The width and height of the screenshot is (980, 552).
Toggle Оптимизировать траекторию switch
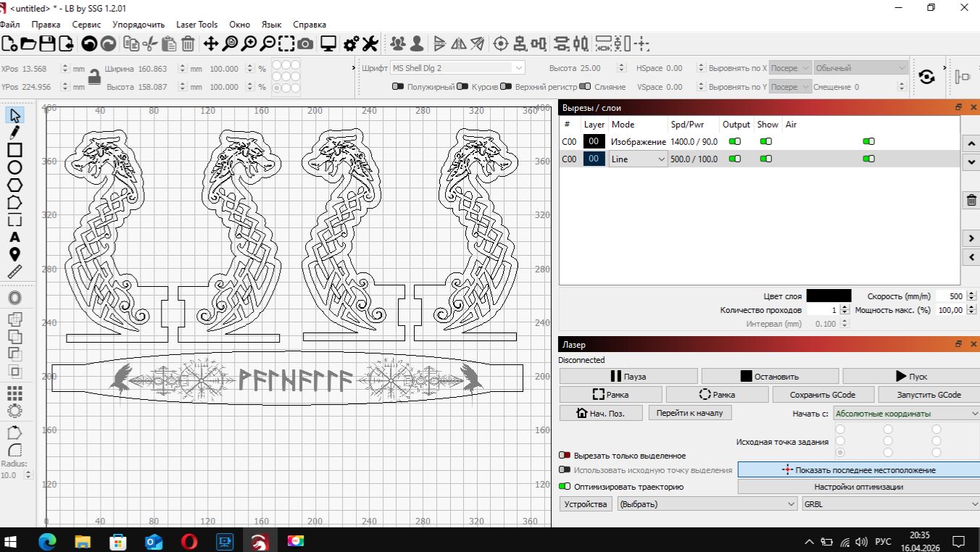pos(565,487)
